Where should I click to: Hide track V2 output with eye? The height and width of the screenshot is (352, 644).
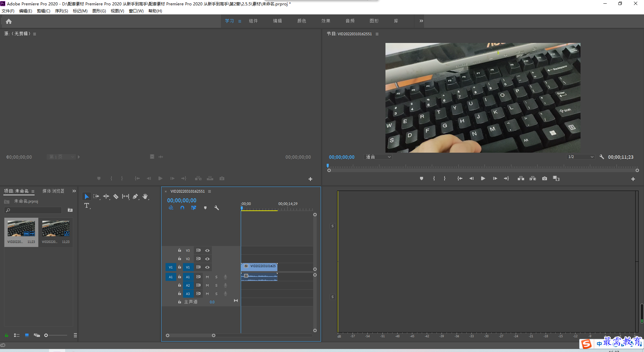[207, 259]
